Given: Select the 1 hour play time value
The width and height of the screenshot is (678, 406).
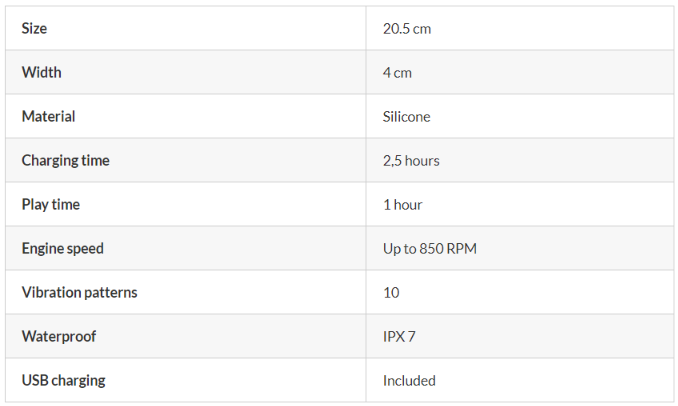Looking at the screenshot, I should coord(403,205).
